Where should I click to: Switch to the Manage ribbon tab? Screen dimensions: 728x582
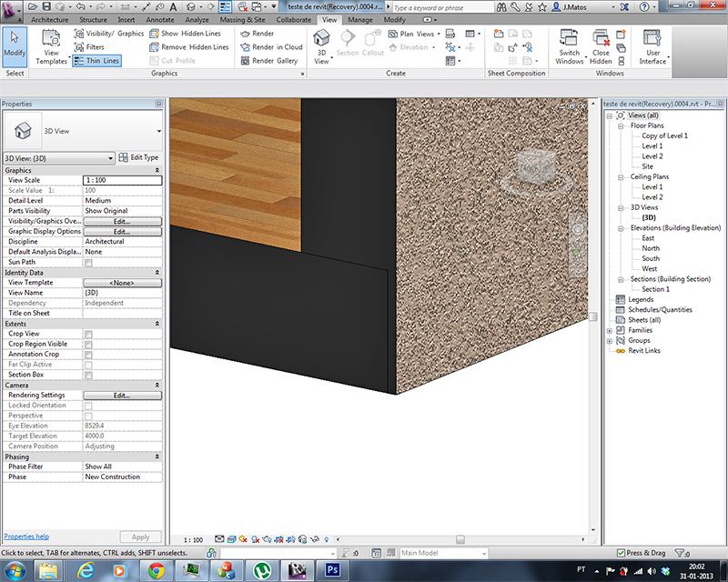[x=360, y=18]
